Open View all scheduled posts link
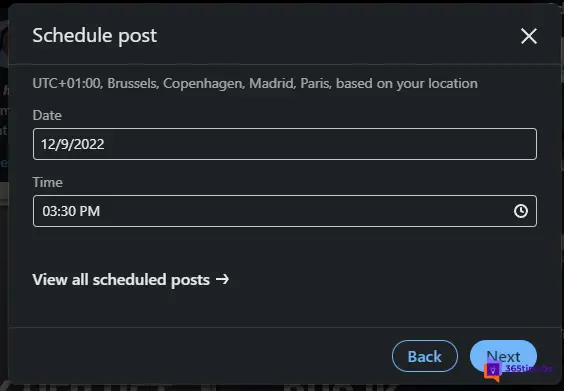 (131, 279)
